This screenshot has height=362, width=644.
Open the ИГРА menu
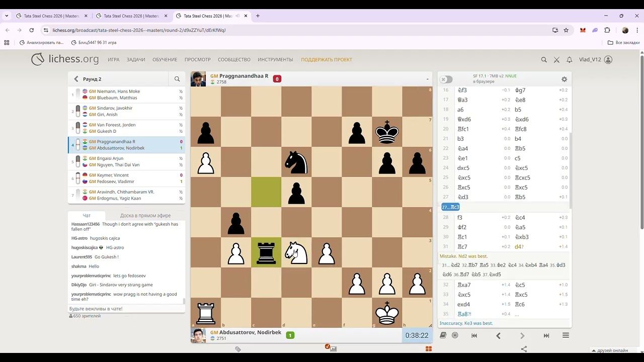[x=114, y=59]
